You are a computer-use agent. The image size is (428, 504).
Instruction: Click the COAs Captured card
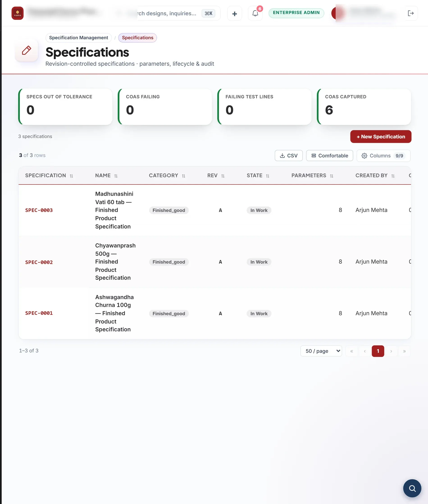(x=364, y=107)
